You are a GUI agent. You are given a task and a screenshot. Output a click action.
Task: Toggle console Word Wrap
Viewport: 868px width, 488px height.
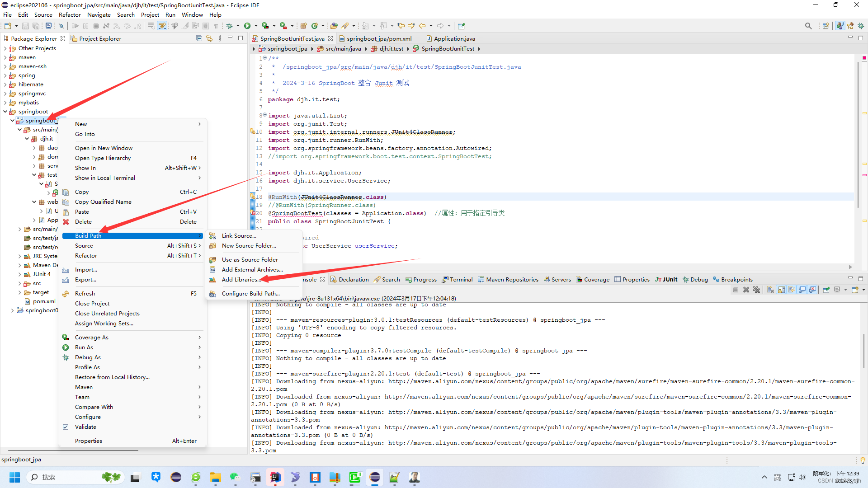click(792, 290)
